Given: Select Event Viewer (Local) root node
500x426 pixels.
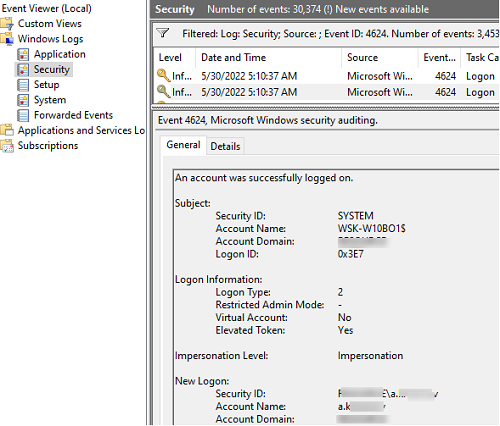Looking at the screenshot, I should (46, 8).
